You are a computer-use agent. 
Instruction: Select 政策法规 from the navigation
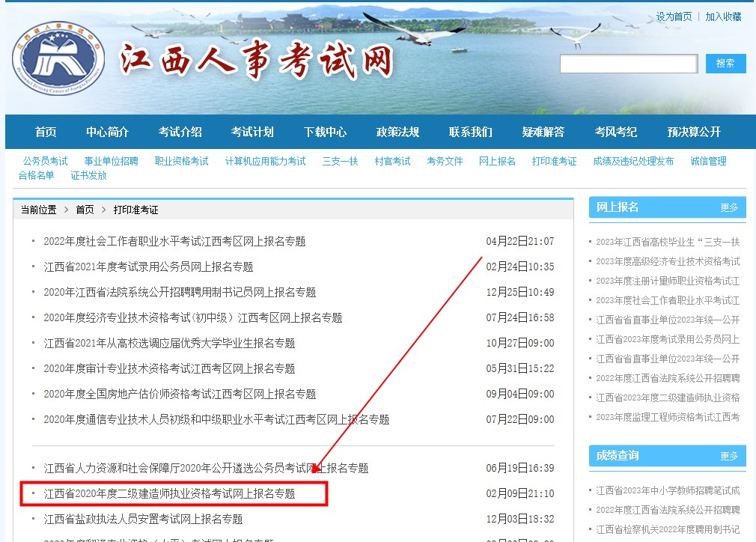pyautogui.click(x=397, y=132)
